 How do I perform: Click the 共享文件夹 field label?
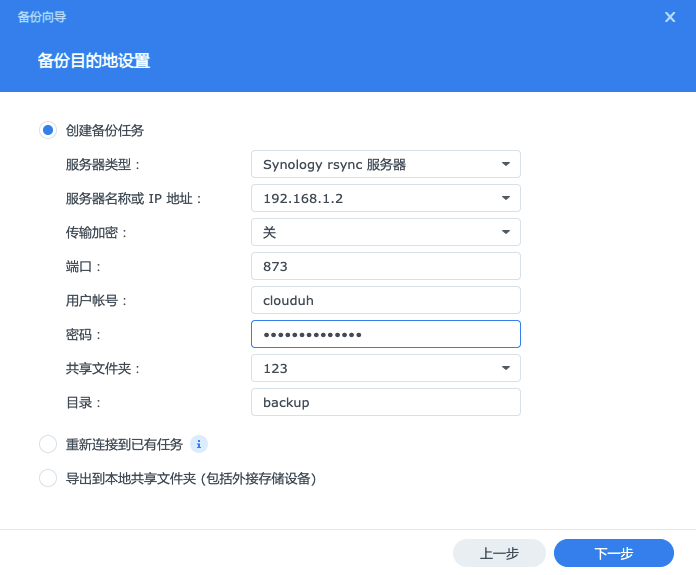(103, 368)
